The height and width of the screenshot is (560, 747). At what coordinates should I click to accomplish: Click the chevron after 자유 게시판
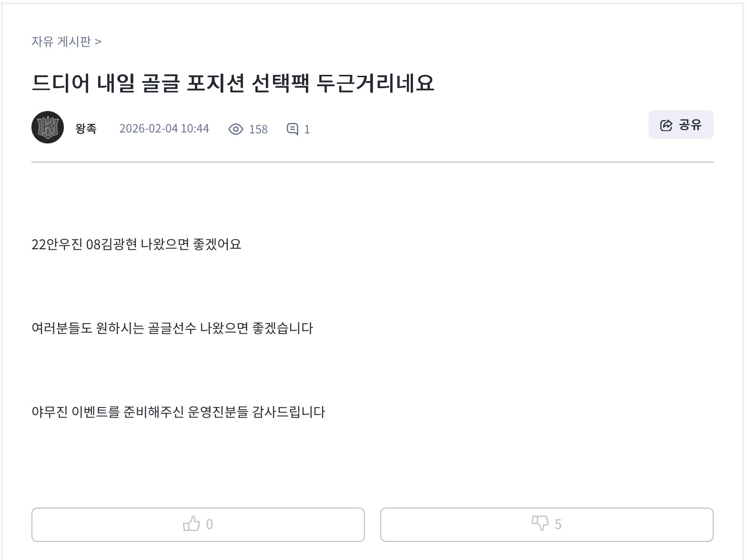pyautogui.click(x=98, y=42)
